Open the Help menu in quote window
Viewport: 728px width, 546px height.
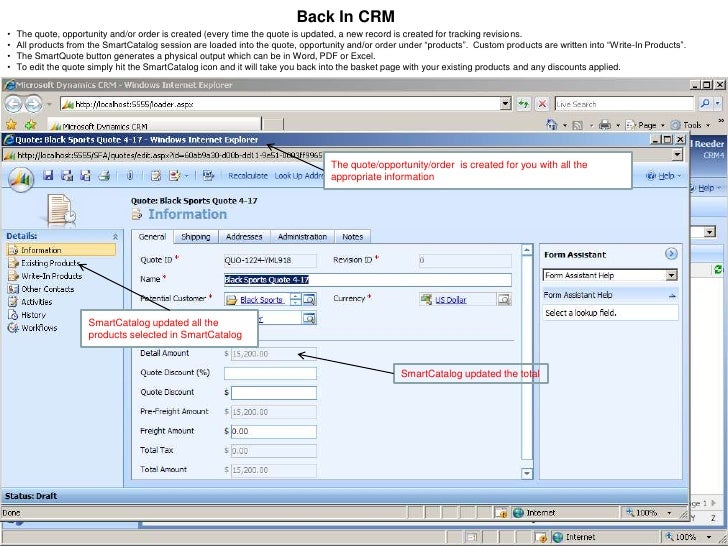[x=663, y=176]
